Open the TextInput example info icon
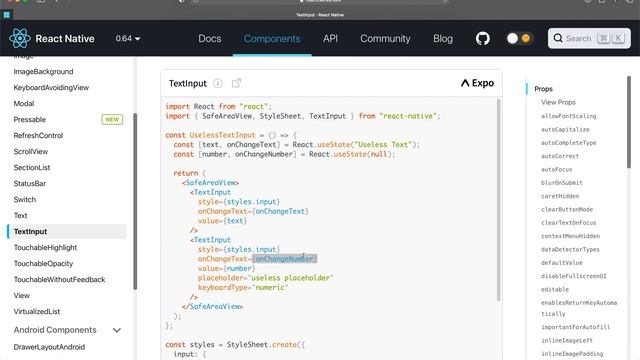The width and height of the screenshot is (640, 360). point(218,83)
